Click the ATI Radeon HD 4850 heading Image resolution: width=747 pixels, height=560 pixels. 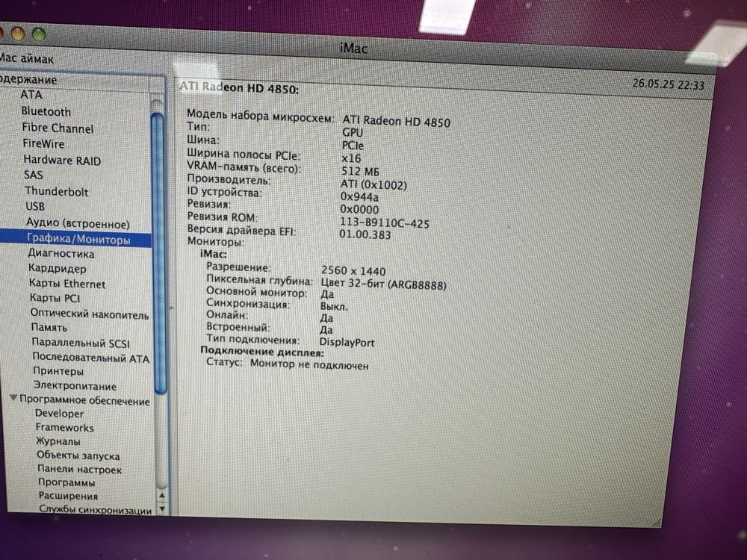click(x=239, y=87)
